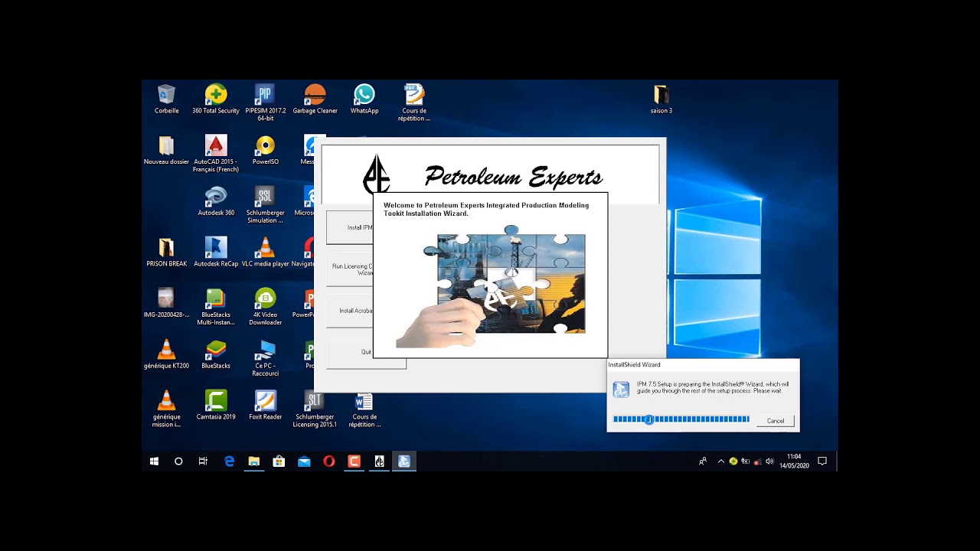Launch 4K Video Downloader icon
This screenshot has width=980, height=551.
pyautogui.click(x=265, y=307)
